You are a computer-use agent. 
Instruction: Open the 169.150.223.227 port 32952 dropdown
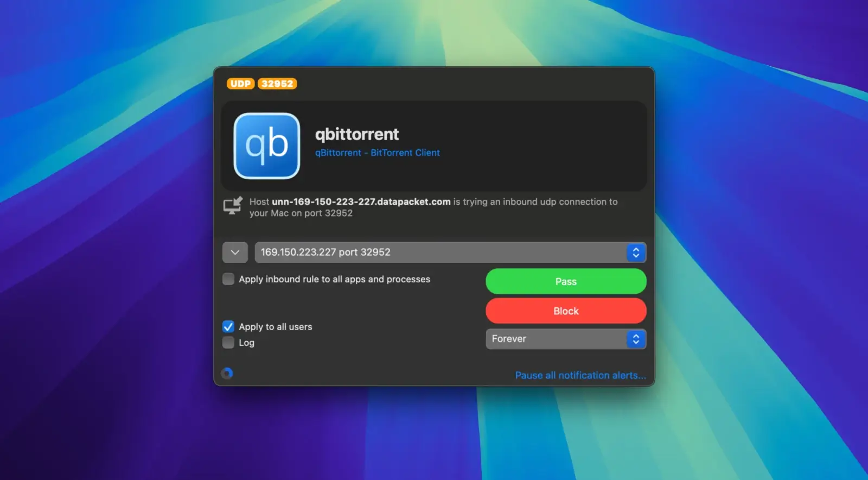click(x=439, y=252)
